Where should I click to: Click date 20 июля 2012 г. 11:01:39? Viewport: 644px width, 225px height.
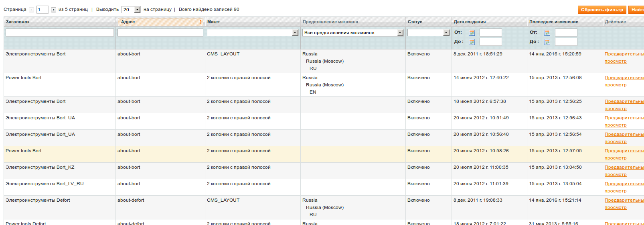point(481,184)
